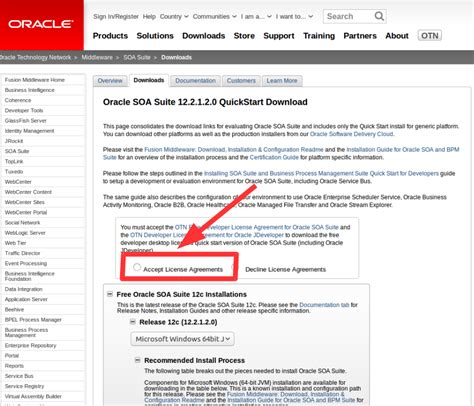474x406 pixels.
Task: Open the Country dropdown
Action: pyautogui.click(x=174, y=16)
